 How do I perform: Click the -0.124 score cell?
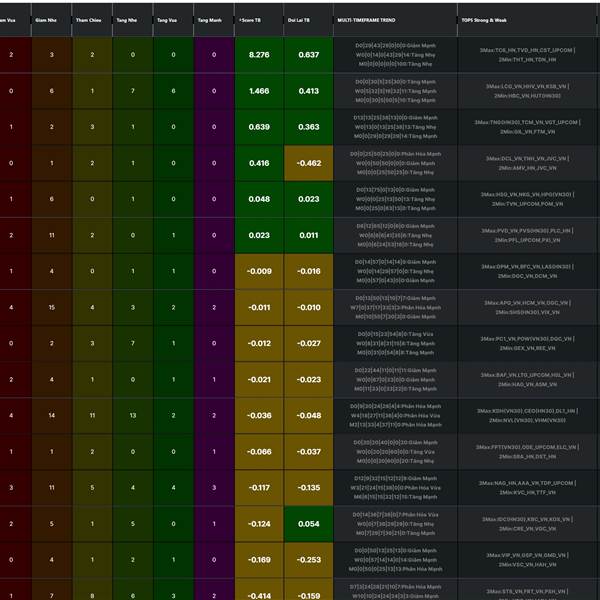pos(259,524)
